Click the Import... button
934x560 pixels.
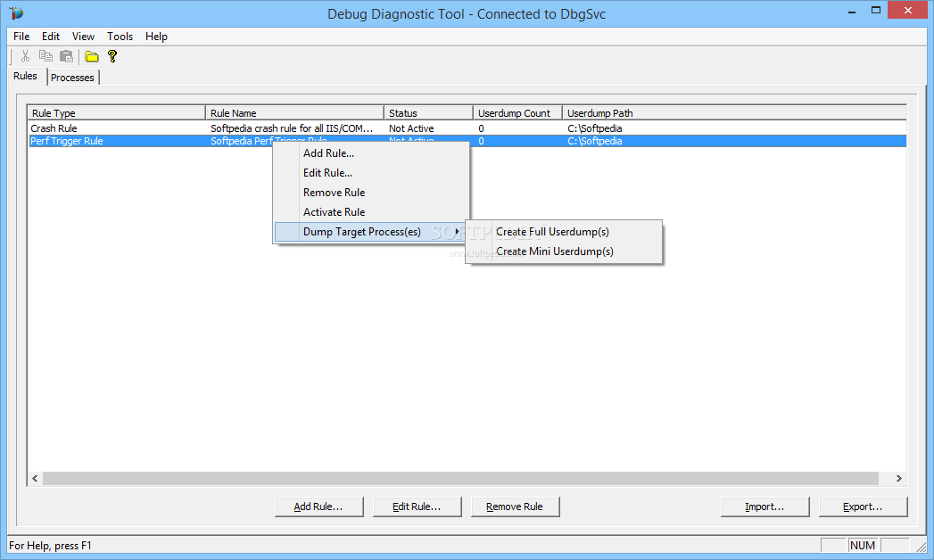(x=765, y=506)
